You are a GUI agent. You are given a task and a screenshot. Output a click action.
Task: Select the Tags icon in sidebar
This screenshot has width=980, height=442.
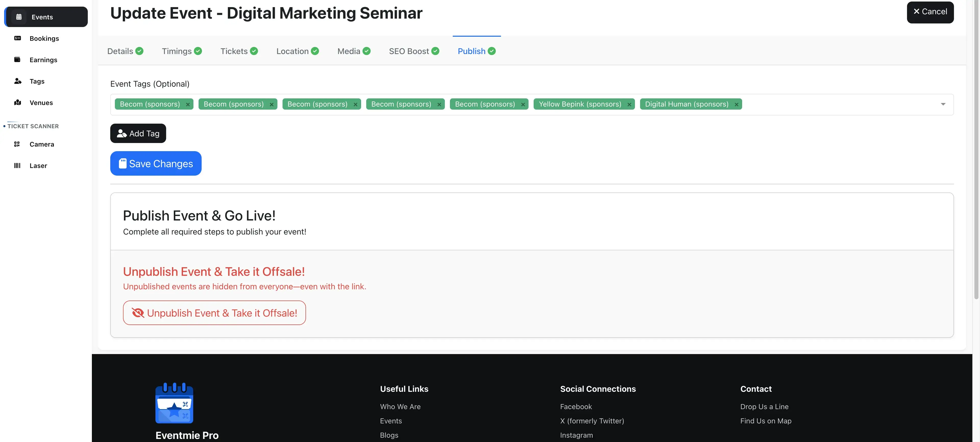[x=18, y=81]
